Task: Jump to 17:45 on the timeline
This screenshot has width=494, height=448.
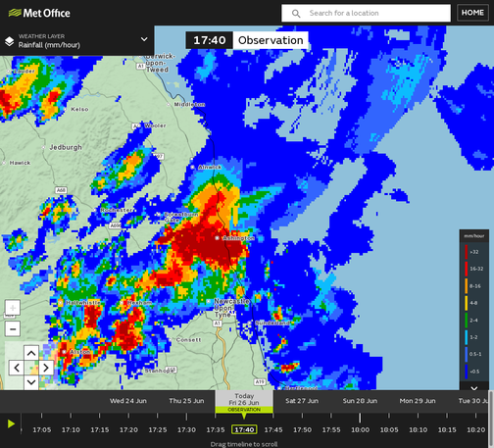Action: pyautogui.click(x=273, y=429)
